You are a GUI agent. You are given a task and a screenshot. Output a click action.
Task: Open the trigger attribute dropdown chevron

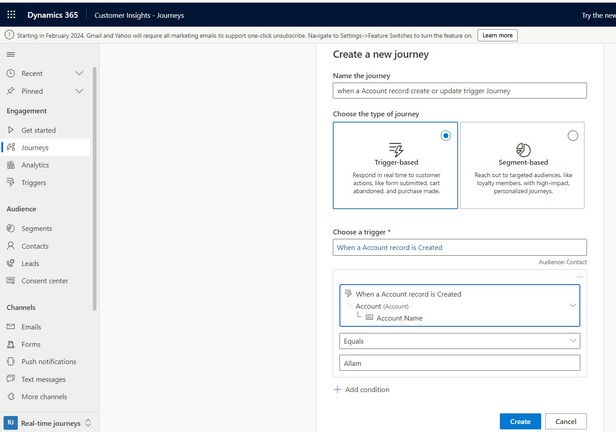[x=573, y=306]
